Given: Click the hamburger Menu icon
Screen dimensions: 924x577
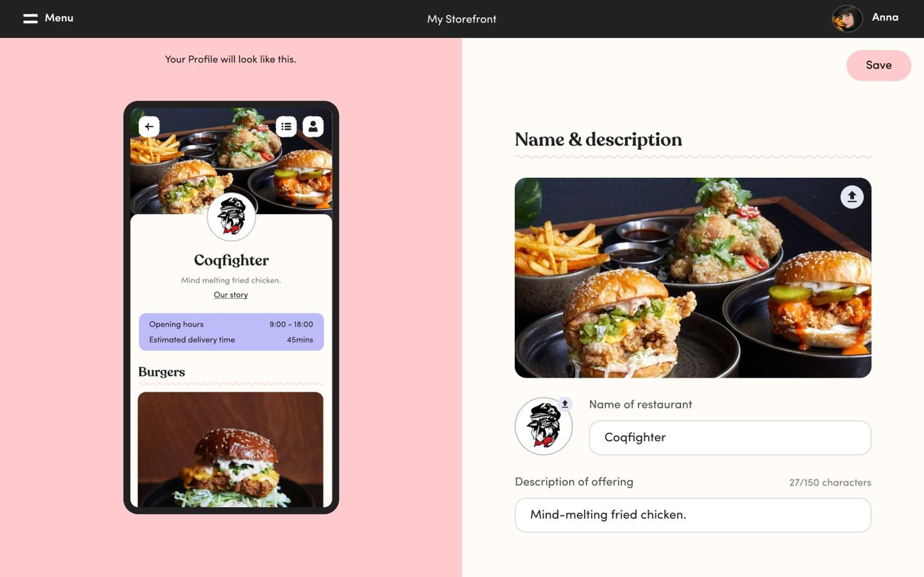Looking at the screenshot, I should coord(30,18).
